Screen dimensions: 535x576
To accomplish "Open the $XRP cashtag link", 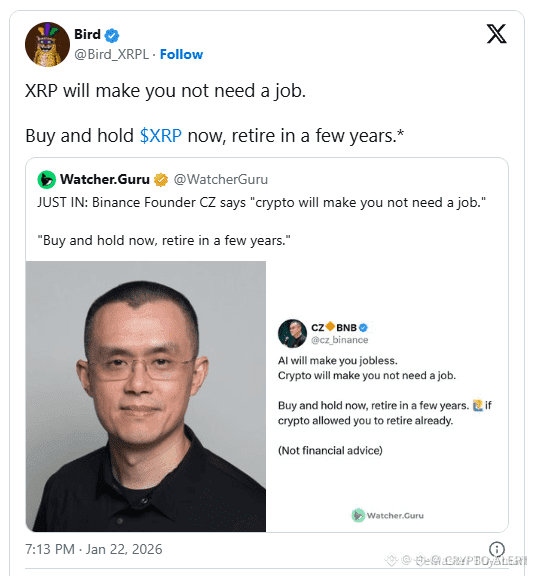I will coord(161,136).
